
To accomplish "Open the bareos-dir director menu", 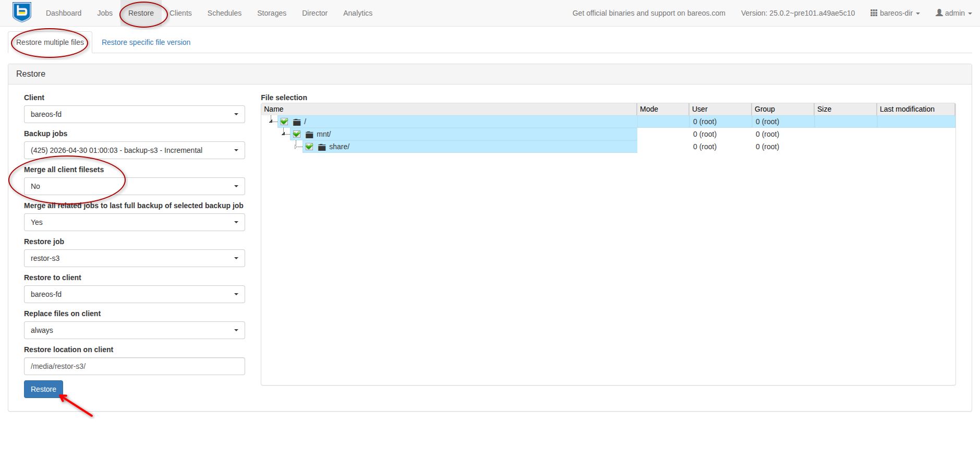I will pyautogui.click(x=895, y=13).
